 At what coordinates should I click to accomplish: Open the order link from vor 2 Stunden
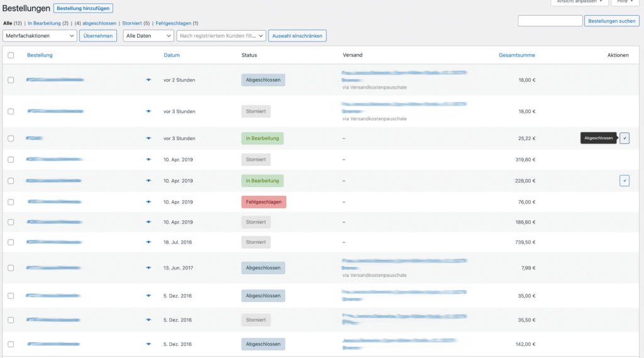tap(55, 80)
